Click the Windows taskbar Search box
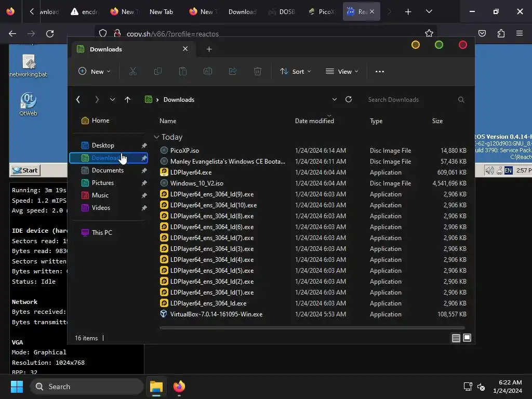Viewport: 532px width, 399px height. (x=87, y=387)
